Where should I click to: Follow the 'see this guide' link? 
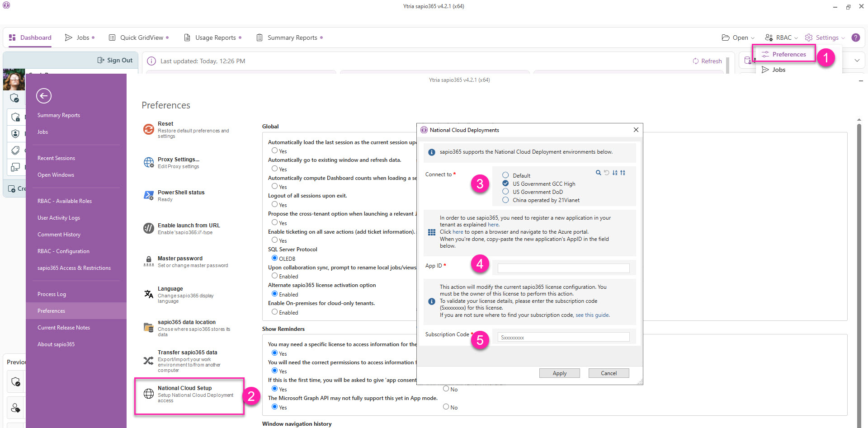coord(592,315)
